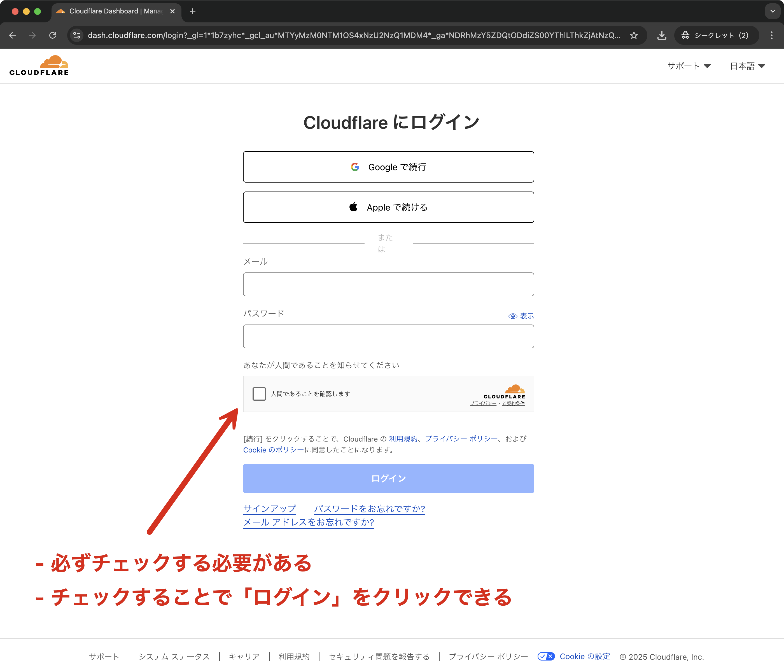Check the 人間であることを確認します checkbox
This screenshot has height=672, width=784.
[259, 394]
